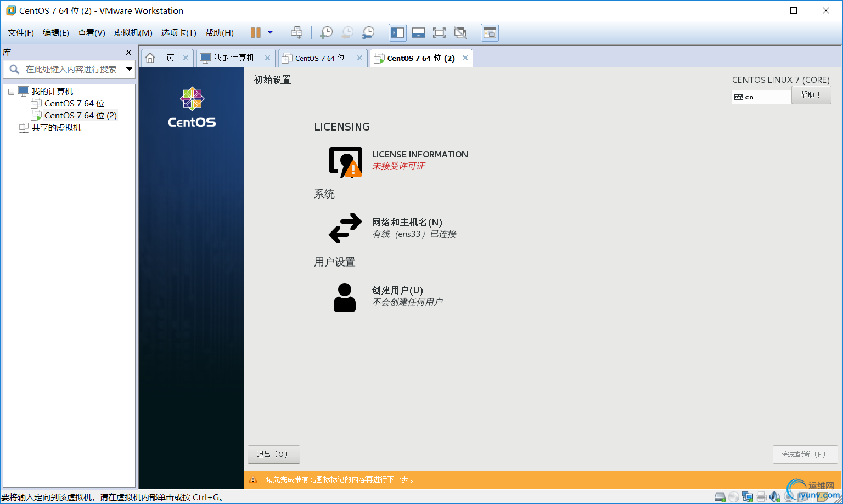Click the 完成配置(F) button
Viewport: 843px width, 504px height.
point(805,455)
